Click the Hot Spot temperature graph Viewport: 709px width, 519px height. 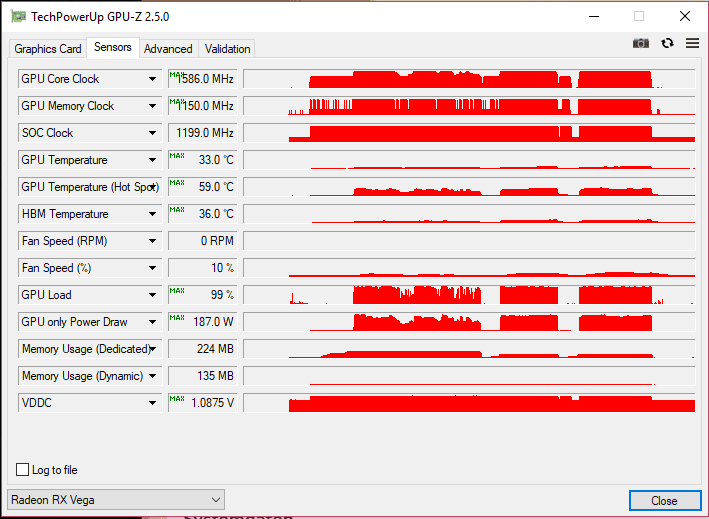pos(469,187)
